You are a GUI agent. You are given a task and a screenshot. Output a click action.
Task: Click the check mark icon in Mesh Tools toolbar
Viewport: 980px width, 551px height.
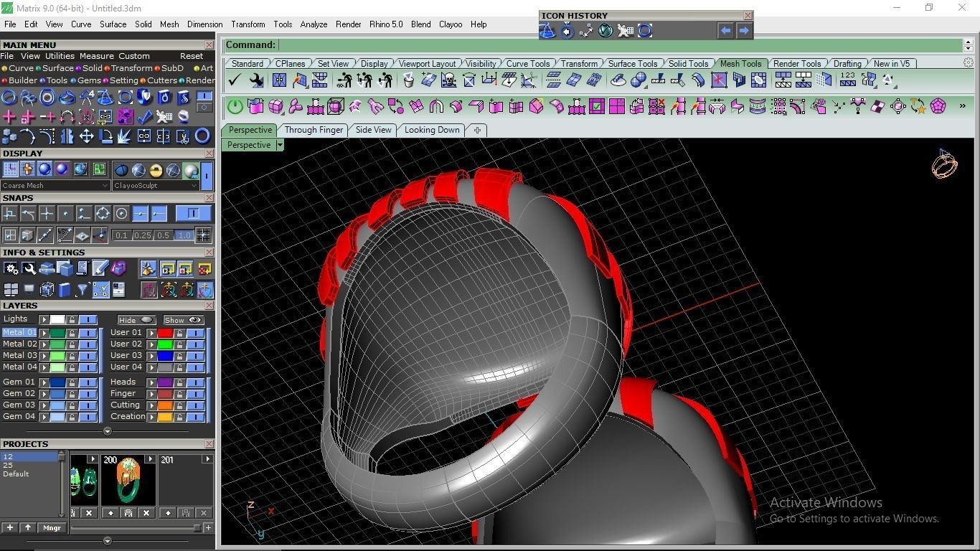pyautogui.click(x=235, y=80)
